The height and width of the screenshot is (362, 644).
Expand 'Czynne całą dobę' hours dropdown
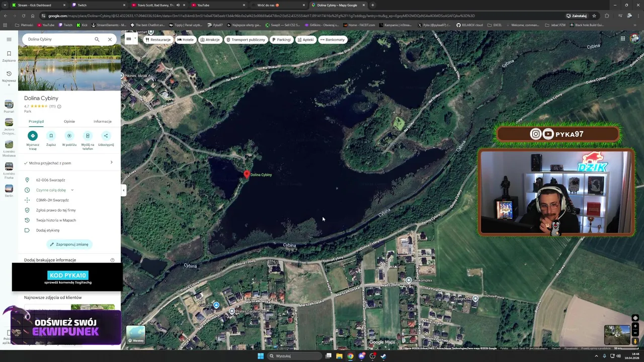(72, 190)
